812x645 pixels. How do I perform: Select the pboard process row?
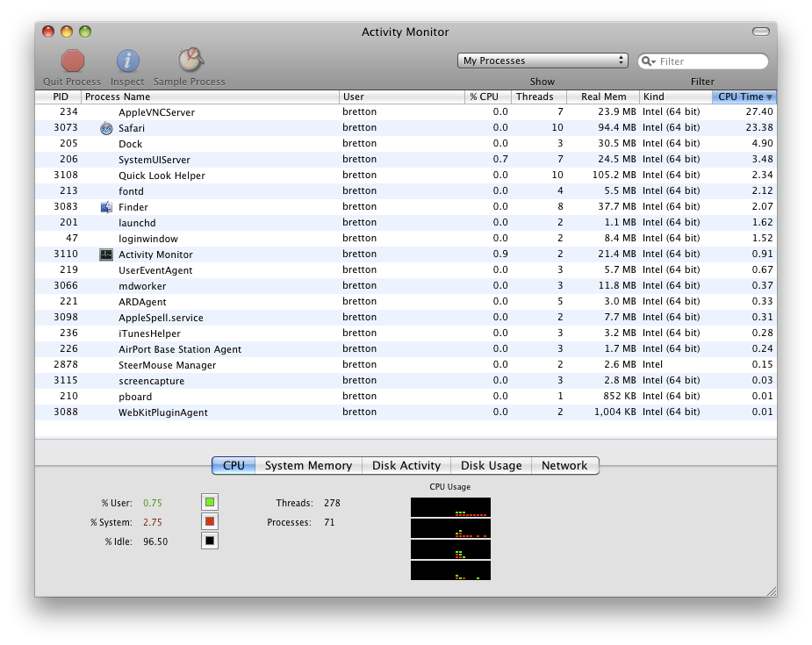point(406,397)
